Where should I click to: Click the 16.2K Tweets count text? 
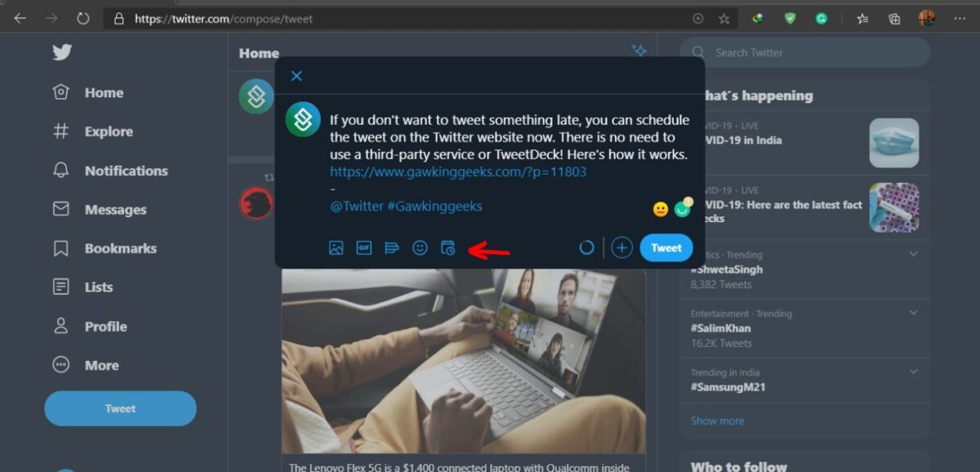pyautogui.click(x=721, y=343)
